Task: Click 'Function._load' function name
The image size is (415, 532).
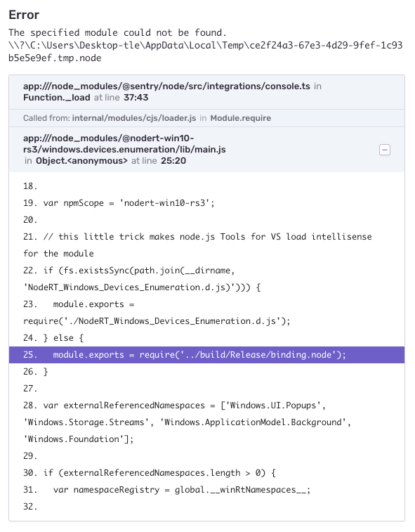Action: click(x=57, y=98)
